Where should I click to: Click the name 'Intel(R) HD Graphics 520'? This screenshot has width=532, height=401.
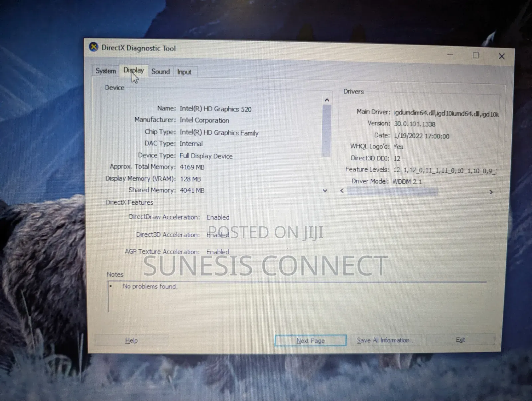tap(215, 109)
